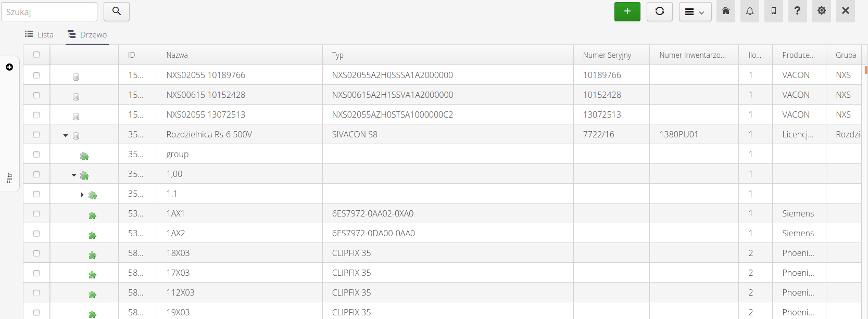Open settings gear icon
Viewport: 868px width, 319px height.
821,11
